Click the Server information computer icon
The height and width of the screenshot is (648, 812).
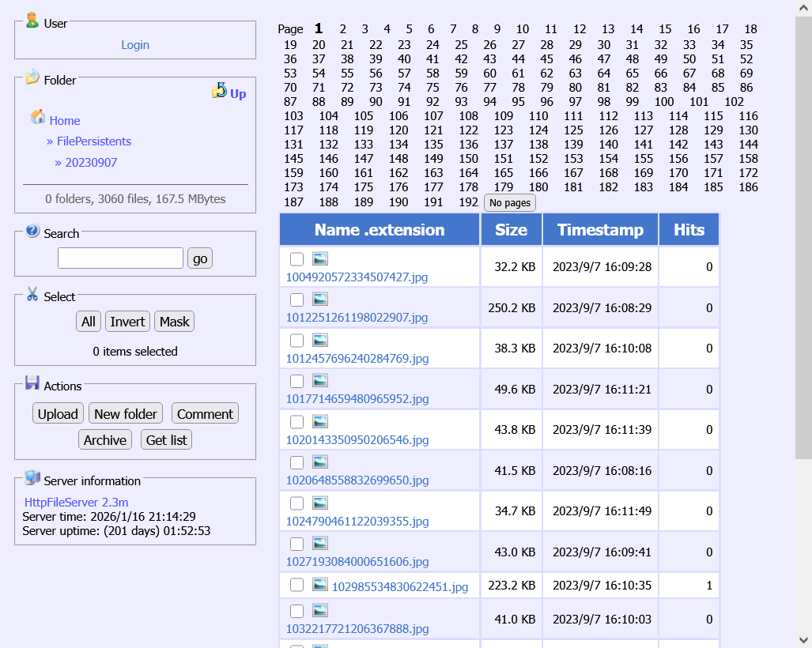[32, 477]
